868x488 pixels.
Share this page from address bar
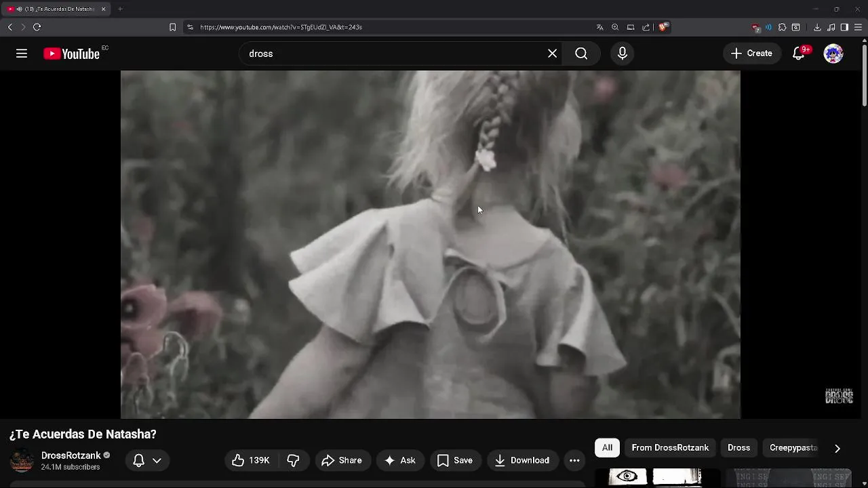click(x=646, y=27)
